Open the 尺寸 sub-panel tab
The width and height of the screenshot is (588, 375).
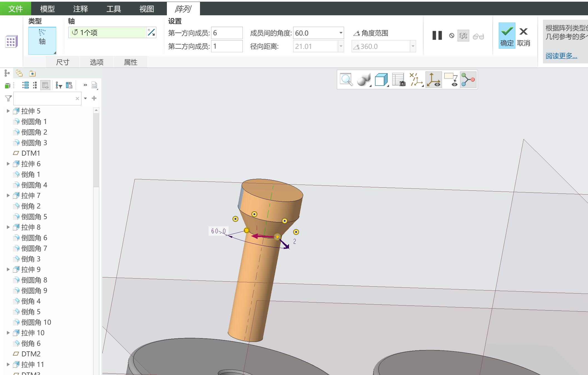pos(63,62)
